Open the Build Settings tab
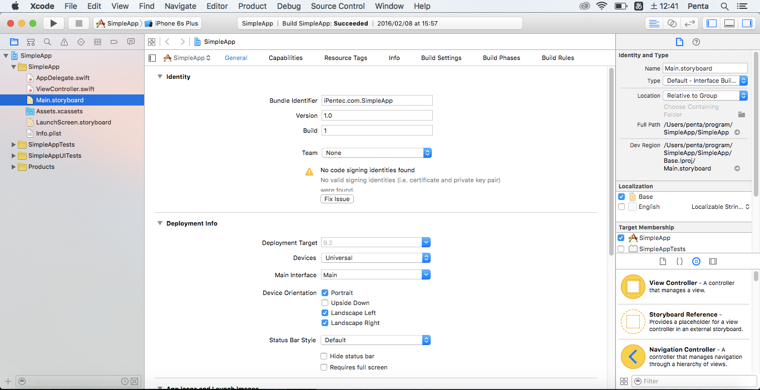The image size is (760, 390). pos(441,58)
